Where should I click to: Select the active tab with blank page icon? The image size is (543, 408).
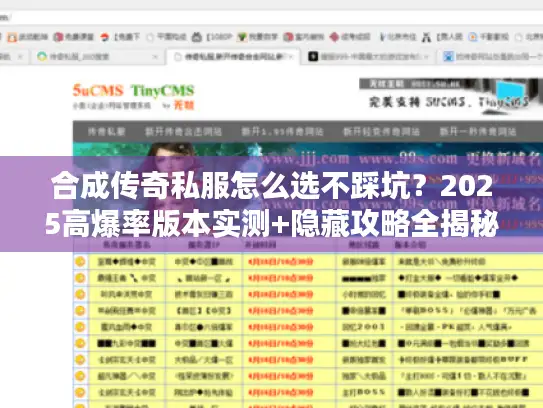(234, 56)
